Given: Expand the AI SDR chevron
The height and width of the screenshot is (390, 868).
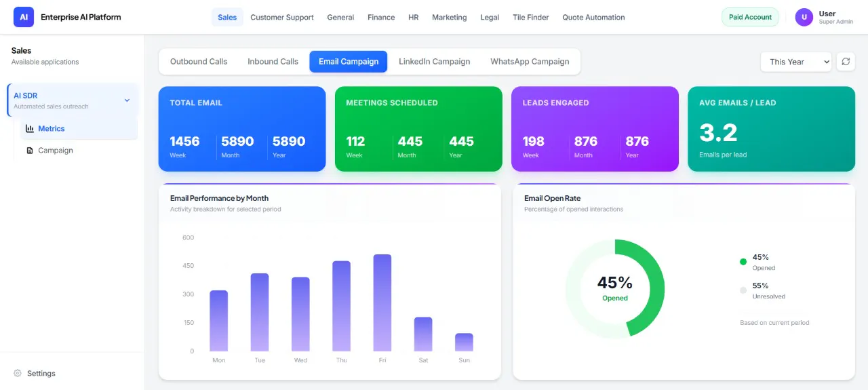Looking at the screenshot, I should pos(127,100).
